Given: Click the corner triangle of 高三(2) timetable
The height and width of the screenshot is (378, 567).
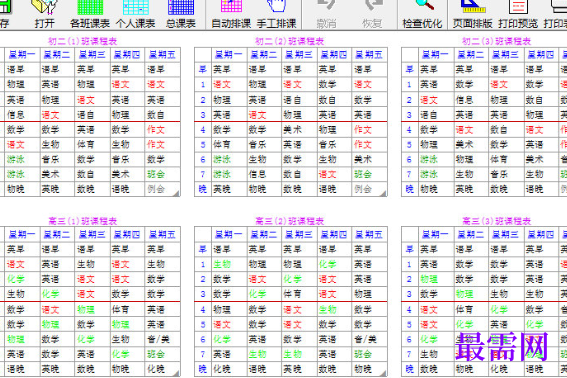Looking at the screenshot, I should point(383,373).
